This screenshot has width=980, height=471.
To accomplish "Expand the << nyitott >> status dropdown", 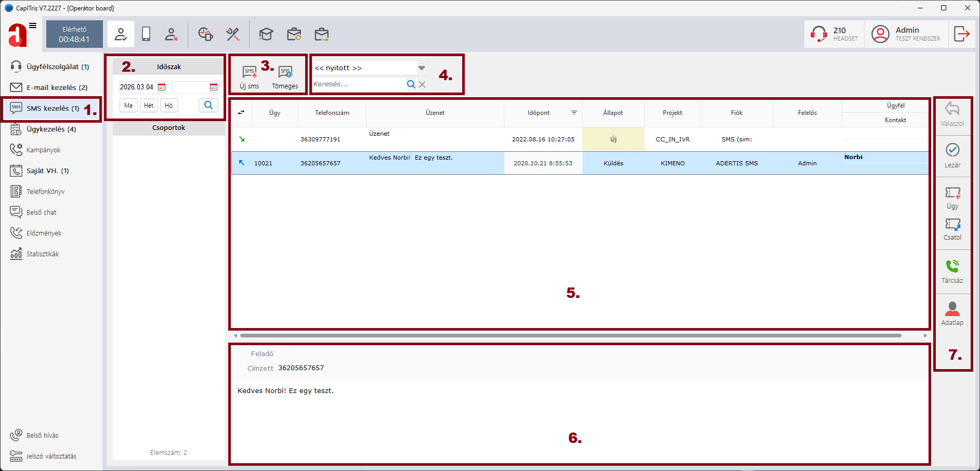I will pyautogui.click(x=421, y=68).
